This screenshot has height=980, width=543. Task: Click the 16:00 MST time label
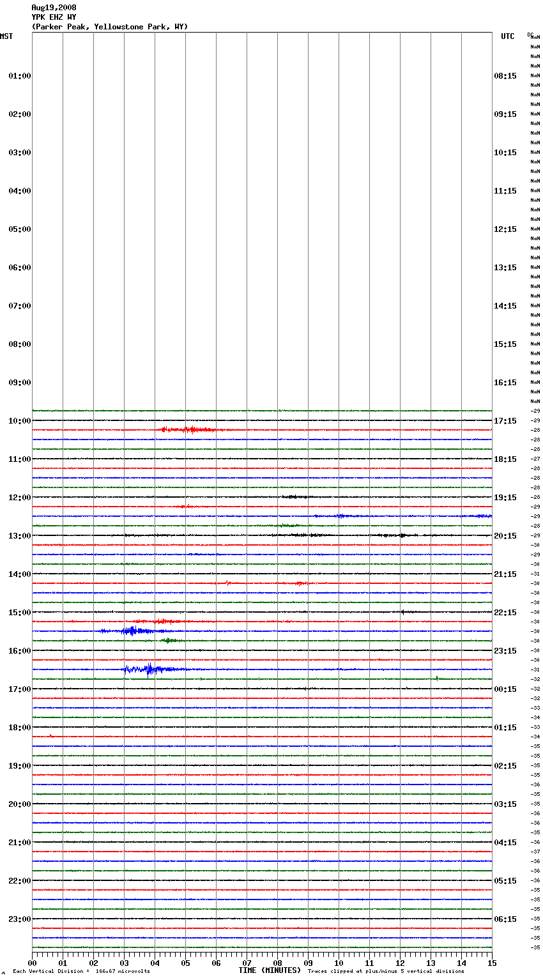click(x=20, y=651)
